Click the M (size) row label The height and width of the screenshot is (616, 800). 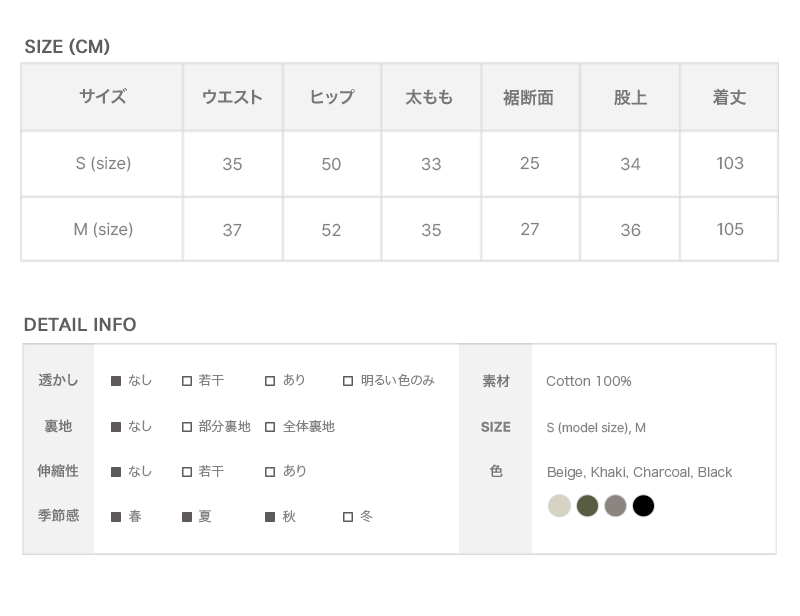pos(103,229)
